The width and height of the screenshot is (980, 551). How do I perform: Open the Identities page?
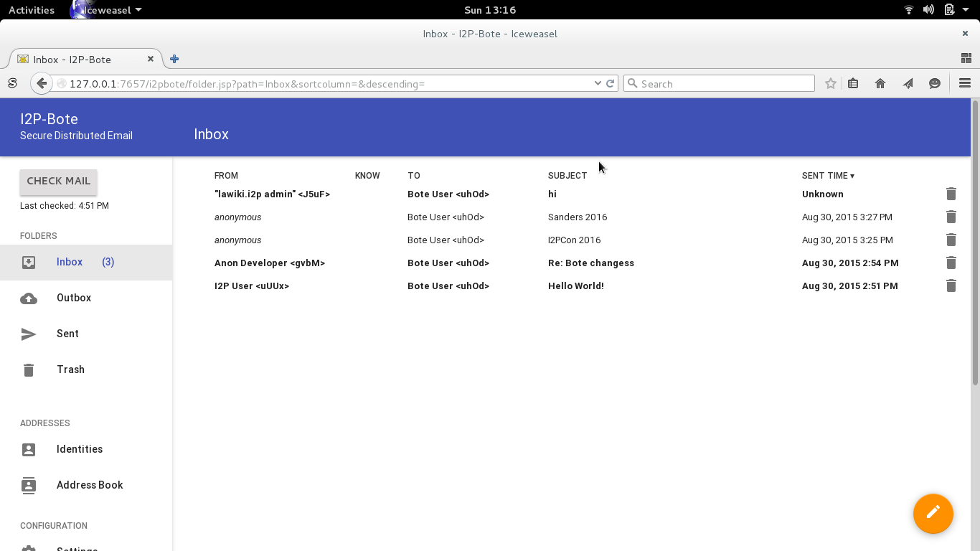tap(79, 449)
